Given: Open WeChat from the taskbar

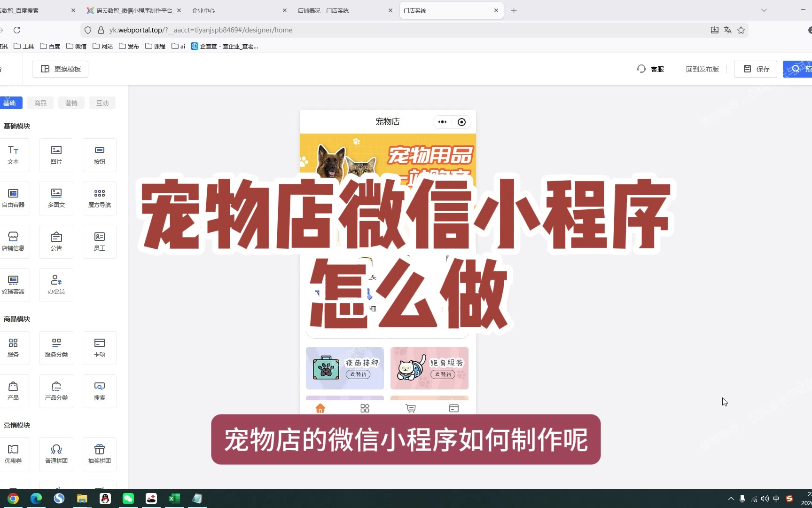Looking at the screenshot, I should (128, 499).
